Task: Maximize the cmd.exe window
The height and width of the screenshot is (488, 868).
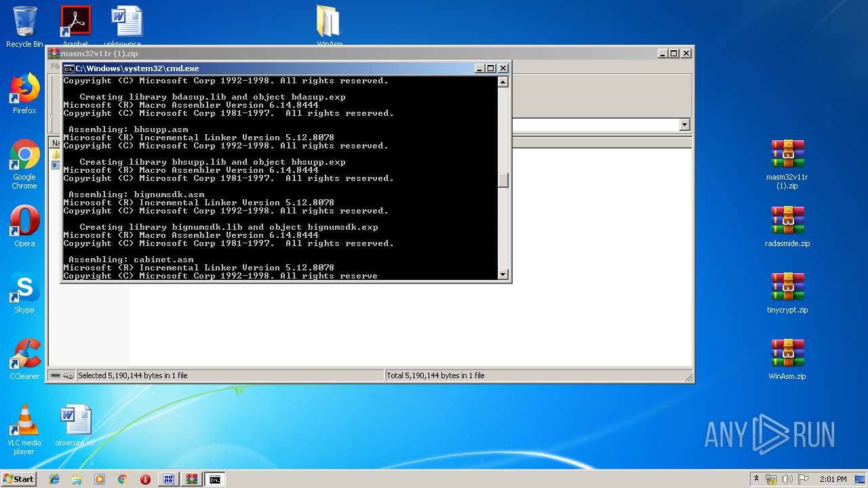Action: [491, 68]
